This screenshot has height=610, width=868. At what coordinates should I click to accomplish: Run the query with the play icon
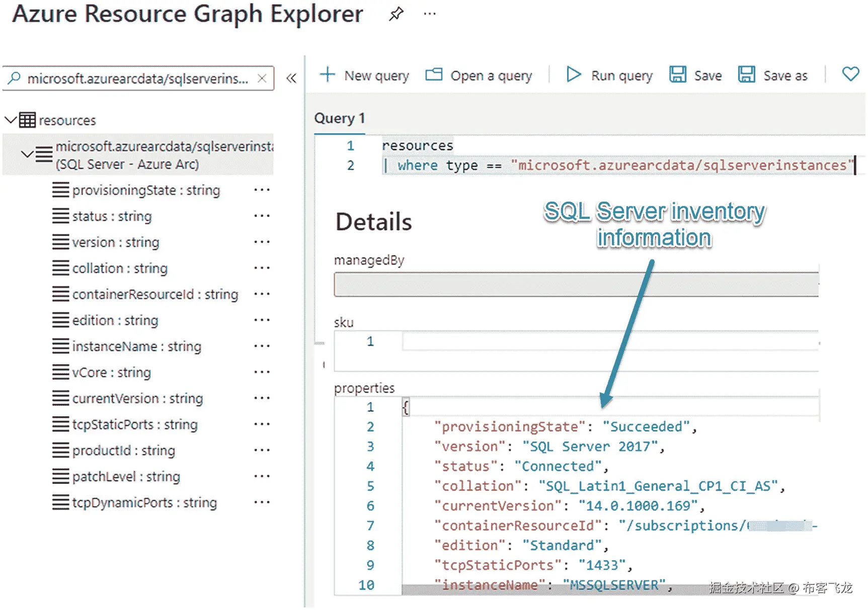[x=573, y=75]
